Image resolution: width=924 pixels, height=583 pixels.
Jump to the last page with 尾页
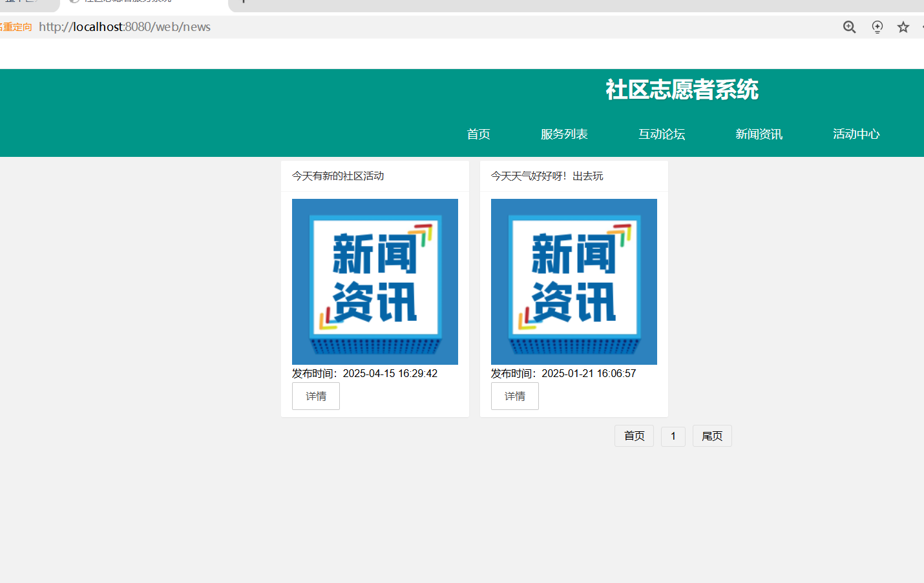tap(712, 436)
